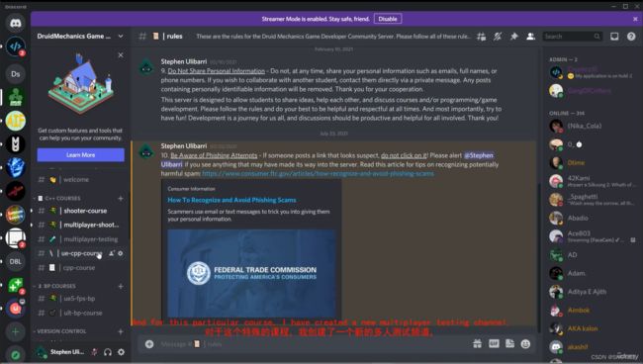Open the Inbox icon in header
The image size is (643, 364).
[614, 37]
